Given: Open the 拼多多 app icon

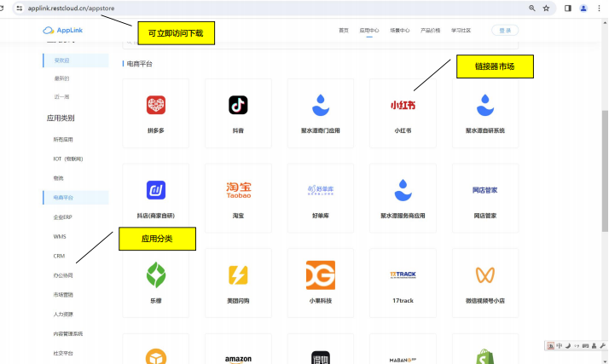Looking at the screenshot, I should pos(156,105).
